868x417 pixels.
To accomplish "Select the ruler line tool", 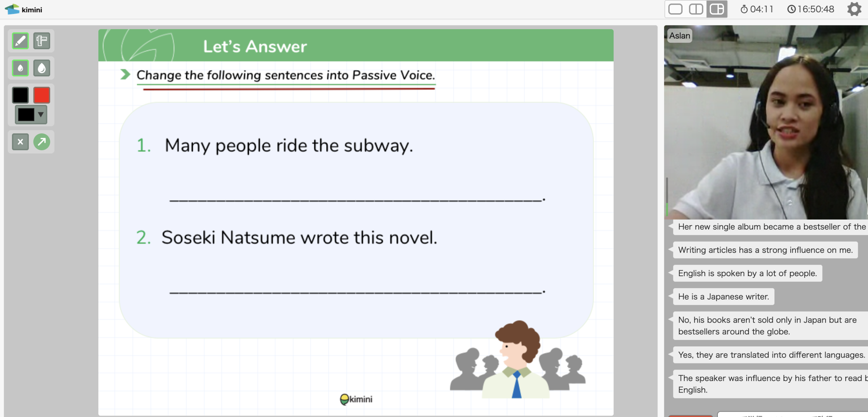I will point(42,41).
